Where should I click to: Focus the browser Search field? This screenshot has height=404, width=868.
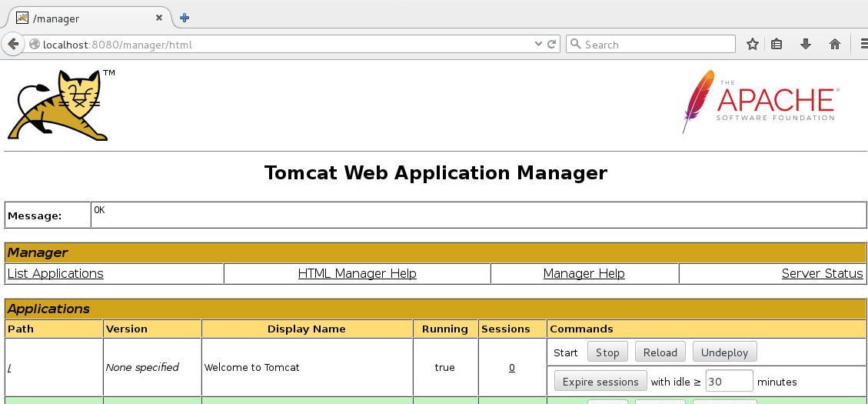pos(650,45)
